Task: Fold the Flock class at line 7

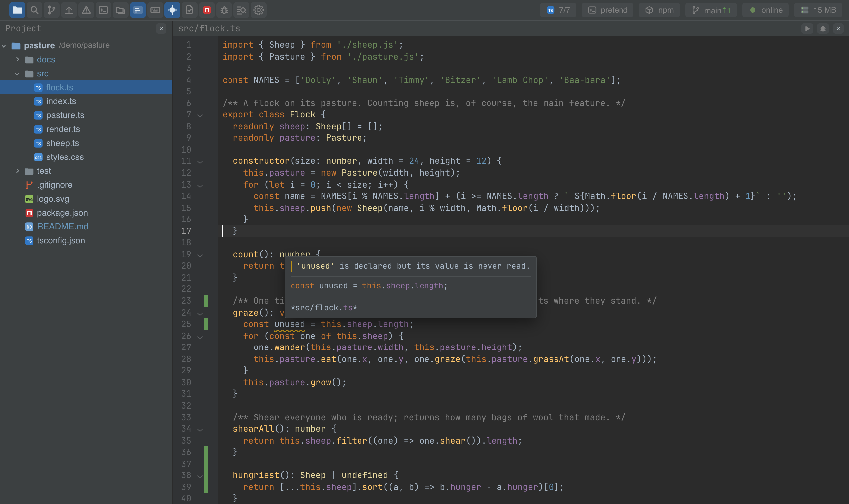Action: pyautogui.click(x=200, y=115)
